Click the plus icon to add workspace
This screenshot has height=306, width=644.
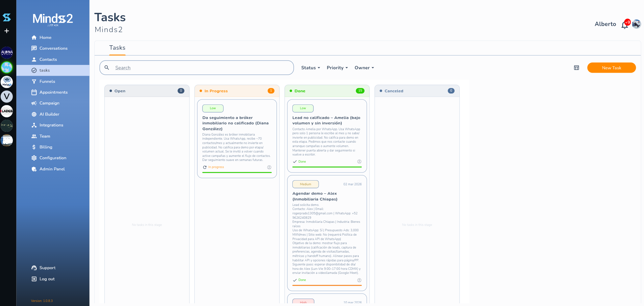pyautogui.click(x=6, y=31)
